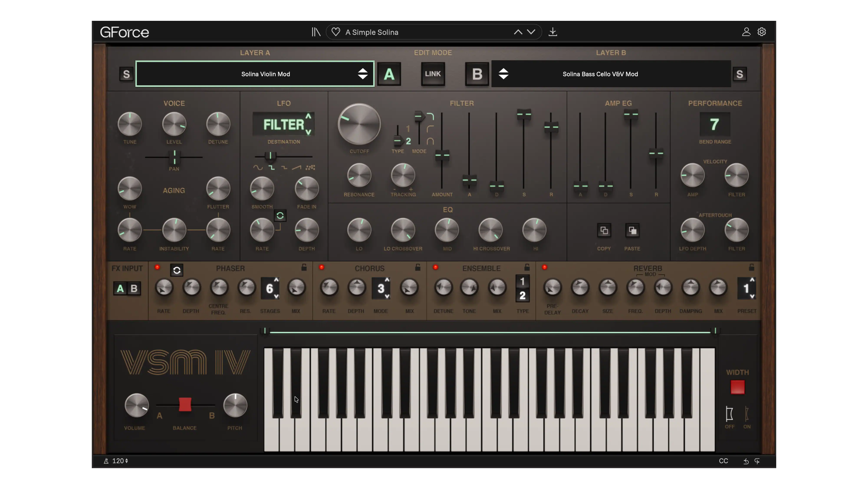
Task: Toggle the Reverb power LED
Action: click(544, 268)
